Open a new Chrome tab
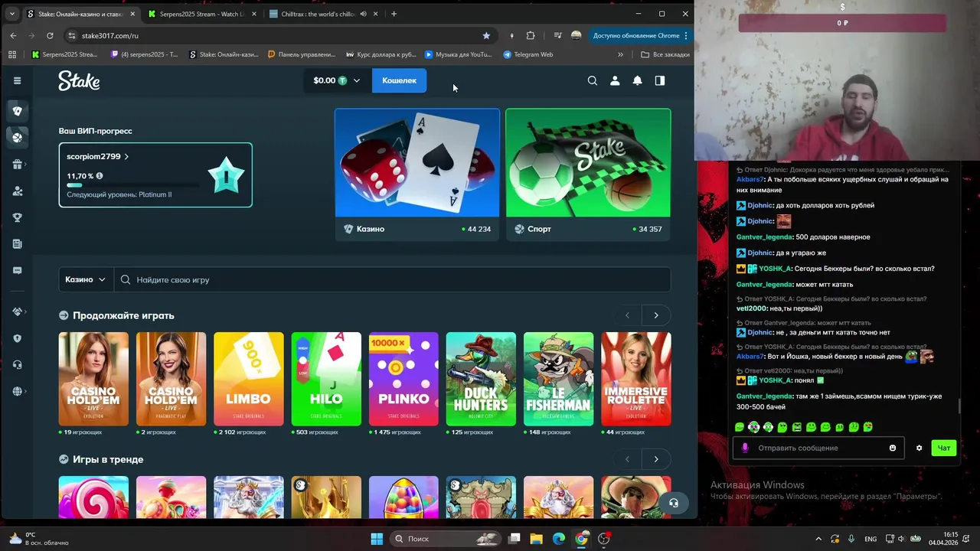 (394, 14)
